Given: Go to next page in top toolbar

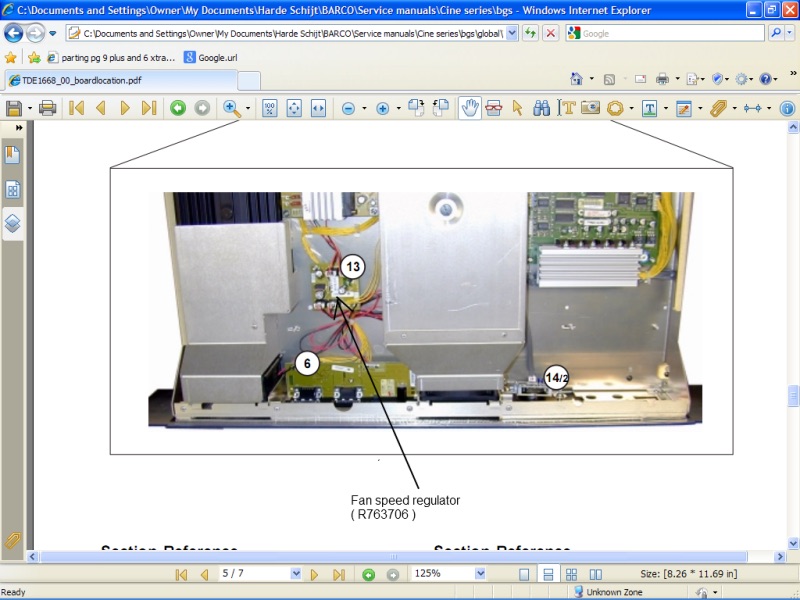Looking at the screenshot, I should (124, 108).
